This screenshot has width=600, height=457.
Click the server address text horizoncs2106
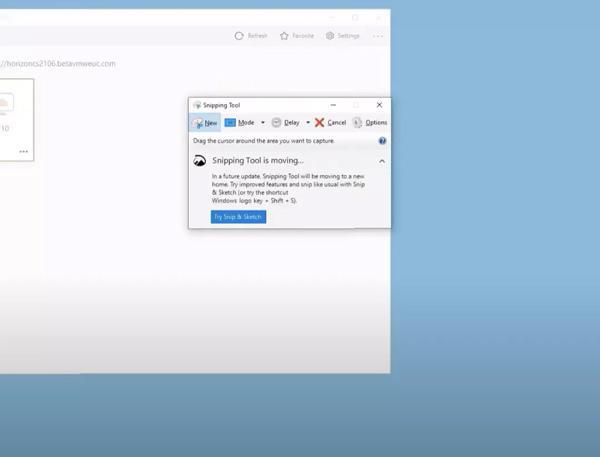[x=58, y=64]
